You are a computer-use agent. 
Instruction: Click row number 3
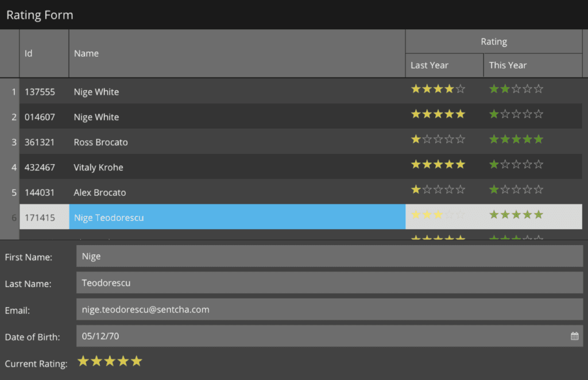pyautogui.click(x=10, y=142)
